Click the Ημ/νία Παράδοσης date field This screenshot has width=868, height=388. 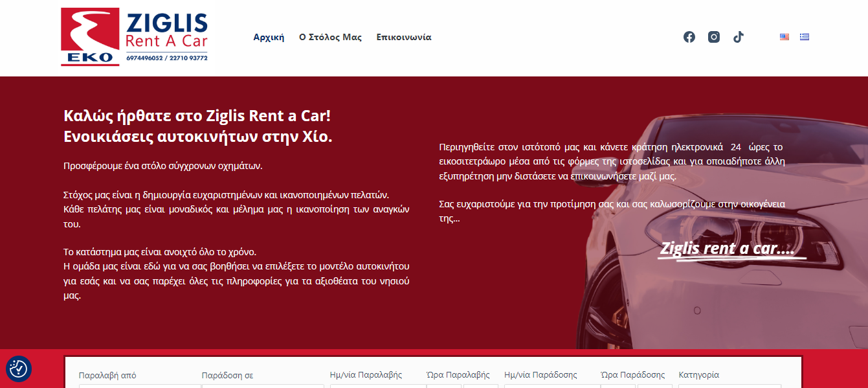click(551, 386)
